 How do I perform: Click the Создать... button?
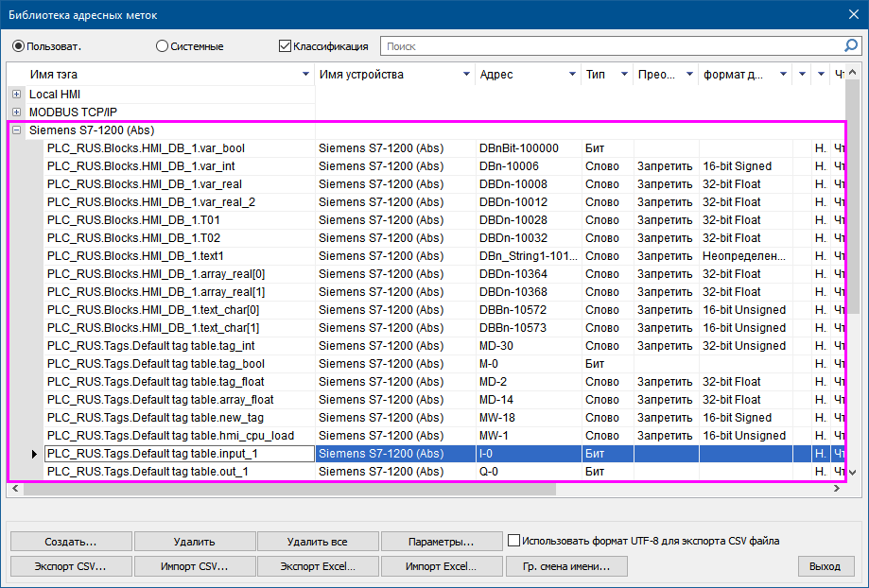[x=71, y=542]
